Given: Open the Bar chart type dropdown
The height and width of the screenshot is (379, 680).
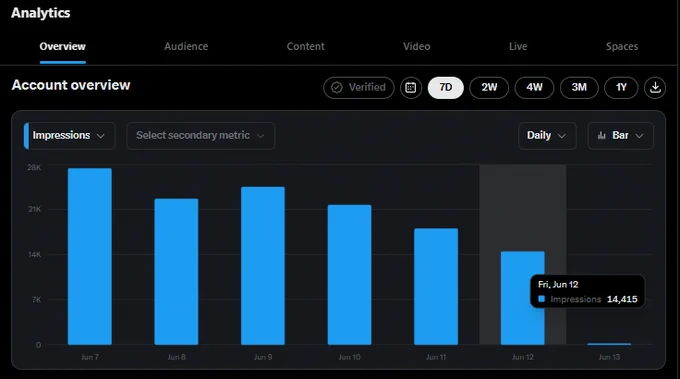Looking at the screenshot, I should tap(621, 136).
